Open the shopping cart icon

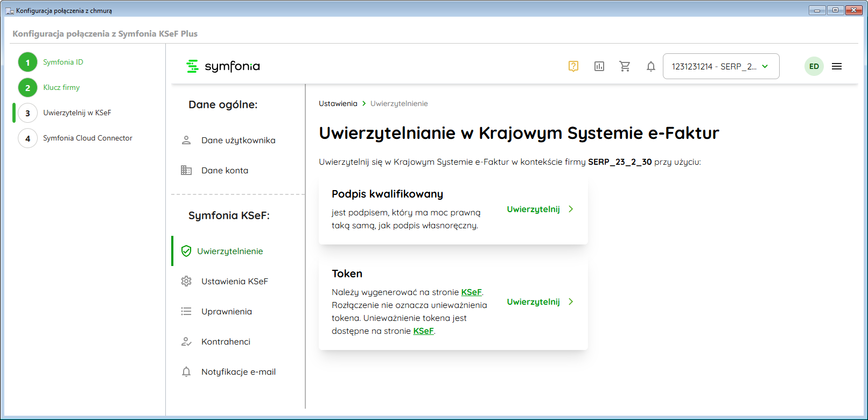point(625,66)
